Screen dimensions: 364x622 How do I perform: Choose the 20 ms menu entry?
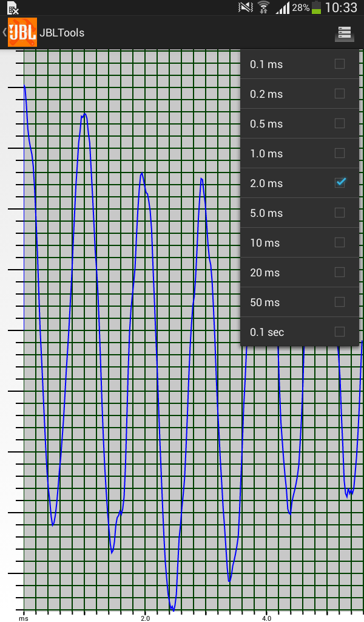pos(300,272)
